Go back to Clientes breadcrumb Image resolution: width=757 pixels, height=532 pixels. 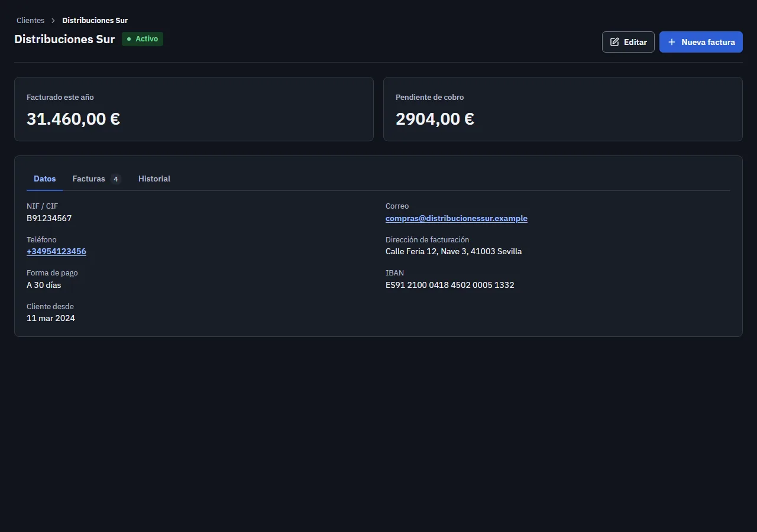click(x=30, y=21)
